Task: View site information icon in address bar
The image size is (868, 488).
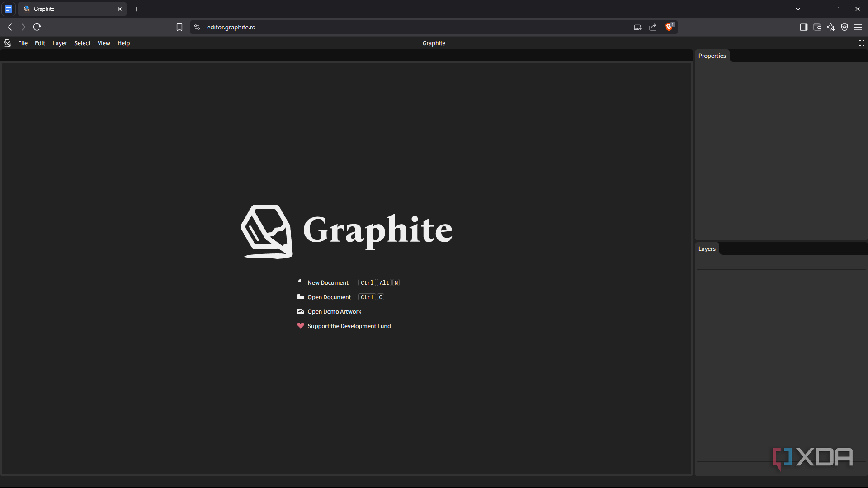Action: (197, 27)
